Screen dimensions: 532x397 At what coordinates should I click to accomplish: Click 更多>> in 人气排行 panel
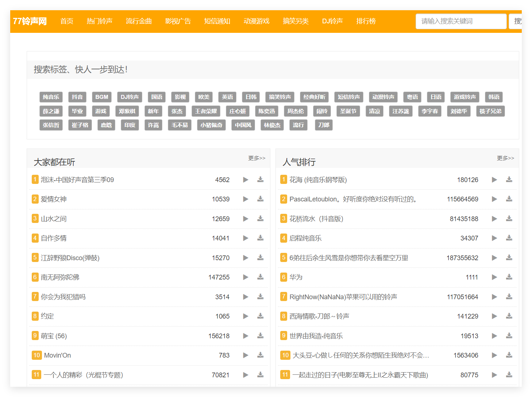click(506, 158)
